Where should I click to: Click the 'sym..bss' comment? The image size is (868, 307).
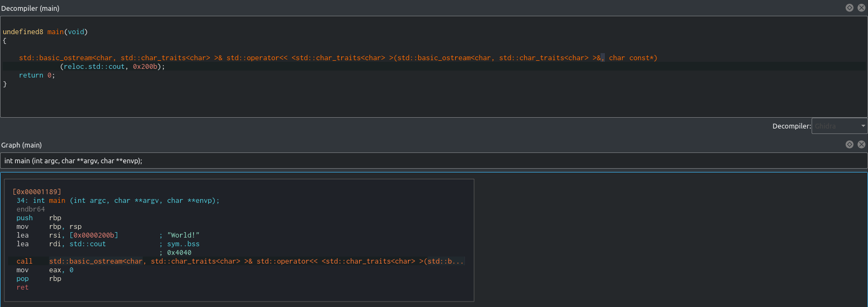point(183,244)
